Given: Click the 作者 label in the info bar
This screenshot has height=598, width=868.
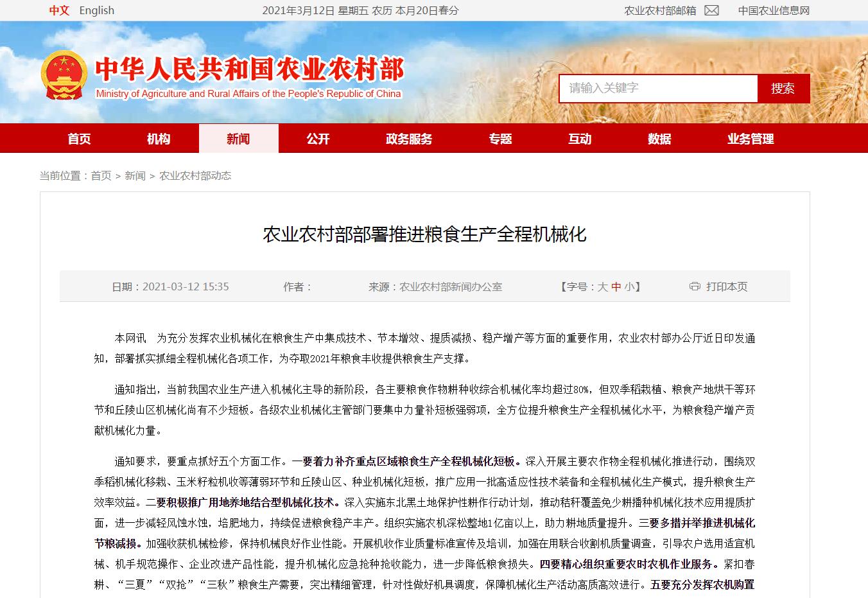Looking at the screenshot, I should click(x=297, y=286).
